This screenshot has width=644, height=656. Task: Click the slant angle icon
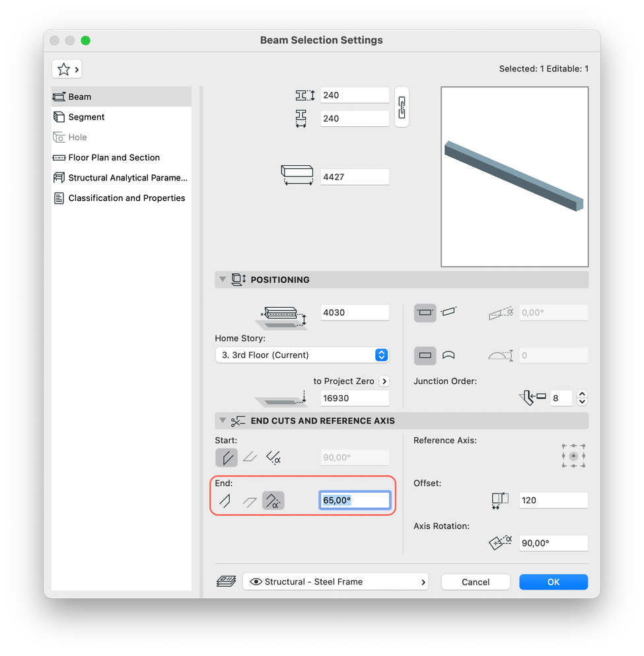(x=501, y=313)
